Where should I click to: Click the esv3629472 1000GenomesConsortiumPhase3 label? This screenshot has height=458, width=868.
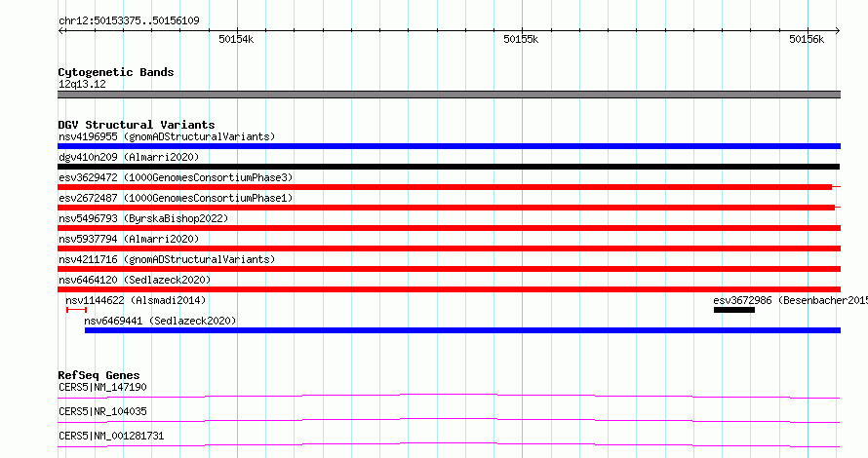click(176, 177)
